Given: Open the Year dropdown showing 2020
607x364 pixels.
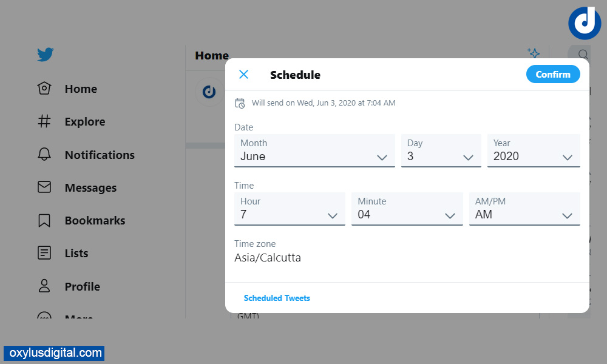Looking at the screenshot, I should [534, 150].
